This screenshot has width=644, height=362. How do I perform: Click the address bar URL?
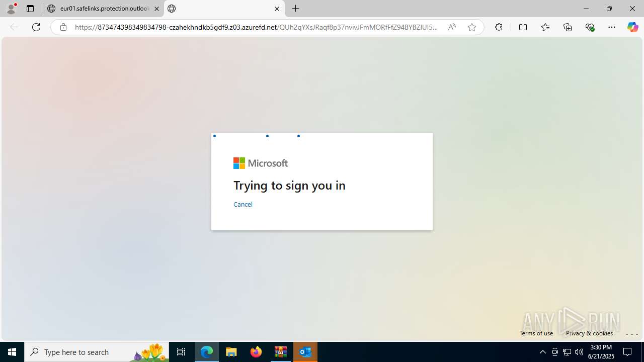tap(257, 27)
